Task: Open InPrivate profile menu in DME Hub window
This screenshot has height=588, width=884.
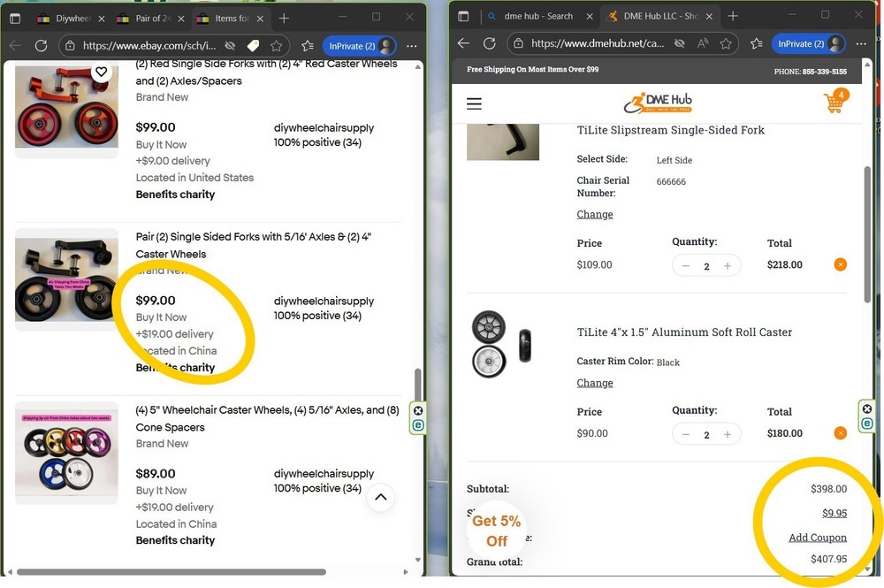Action: (x=809, y=43)
